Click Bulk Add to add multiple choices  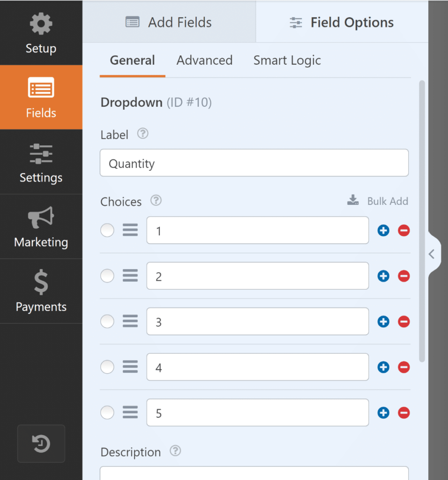click(x=387, y=201)
